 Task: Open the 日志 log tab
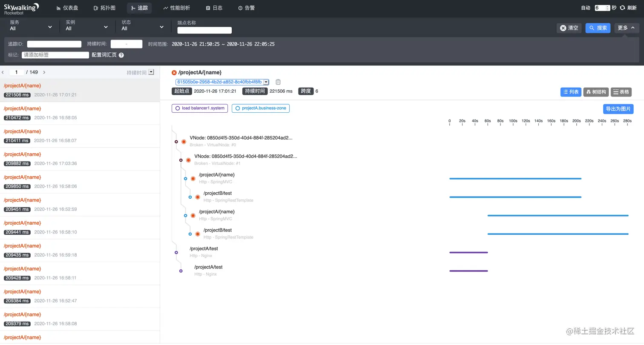tap(214, 8)
